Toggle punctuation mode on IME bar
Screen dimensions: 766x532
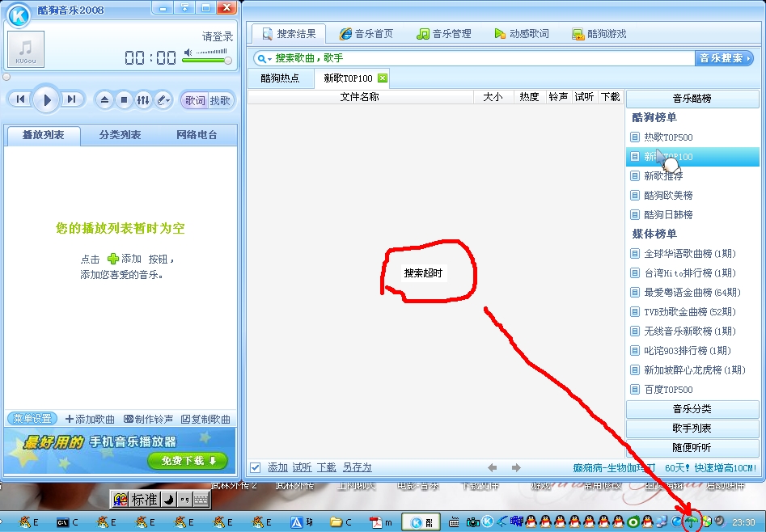point(184,500)
